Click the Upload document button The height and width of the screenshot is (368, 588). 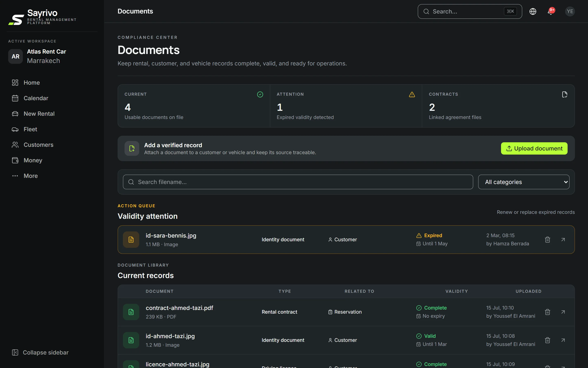534,148
